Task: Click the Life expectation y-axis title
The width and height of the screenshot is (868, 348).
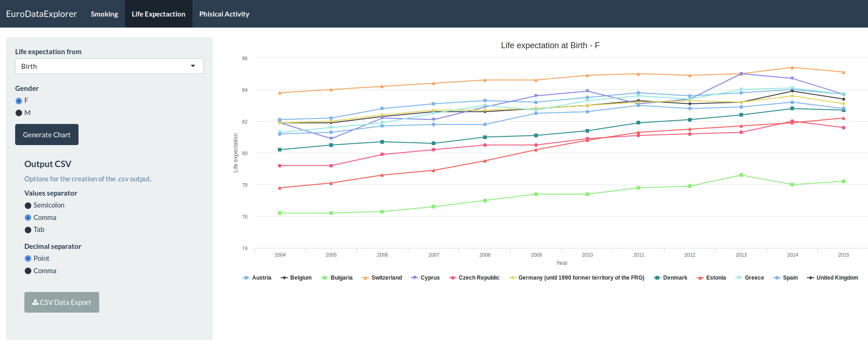Action: (x=236, y=153)
